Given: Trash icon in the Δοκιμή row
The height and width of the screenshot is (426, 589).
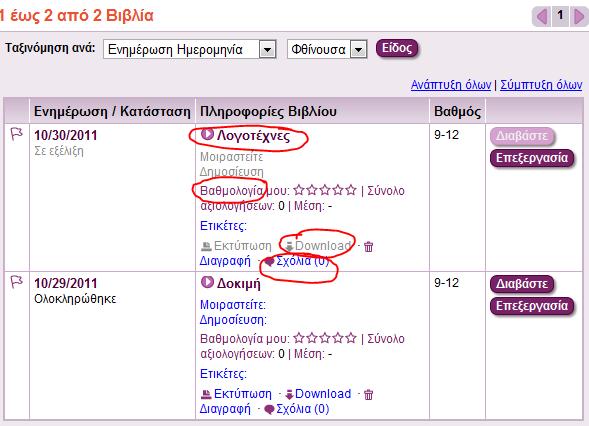Looking at the screenshot, I should click(x=369, y=394).
